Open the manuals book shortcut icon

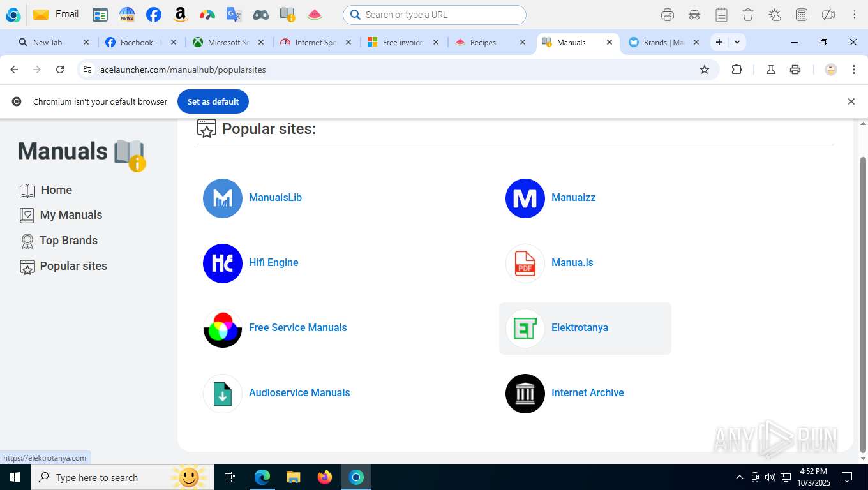288,15
